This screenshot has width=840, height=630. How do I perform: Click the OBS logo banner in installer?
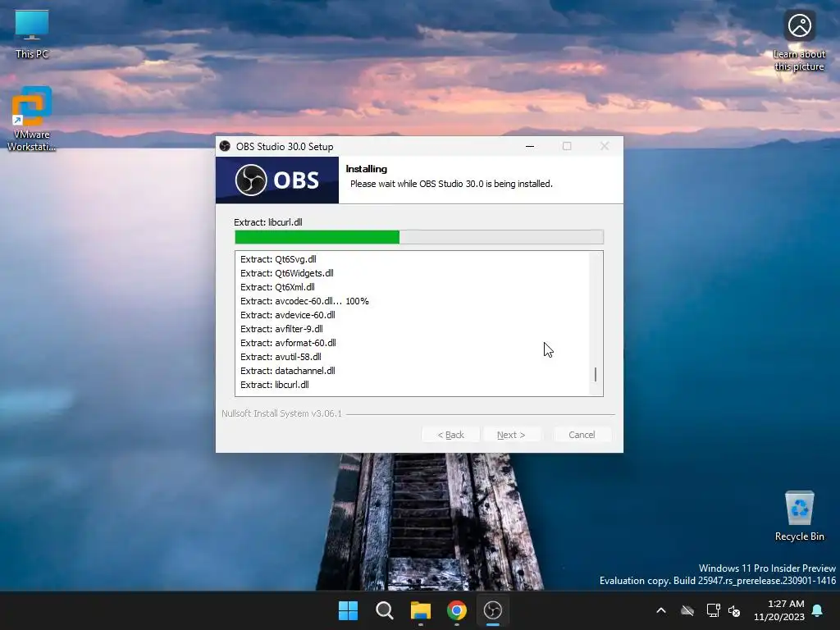tap(277, 180)
